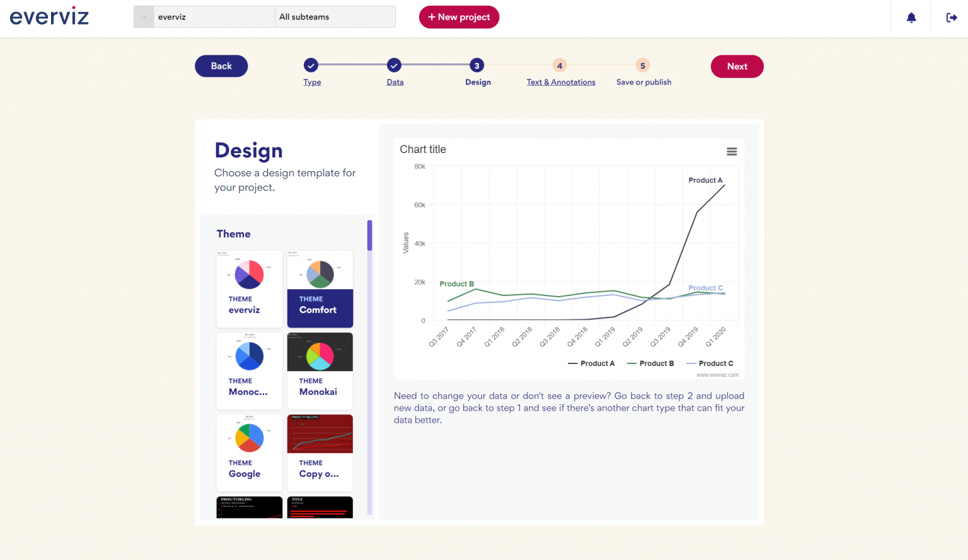Click the checkmark on the completed Data step
Image resolution: width=968 pixels, height=560 pixels.
tap(395, 65)
